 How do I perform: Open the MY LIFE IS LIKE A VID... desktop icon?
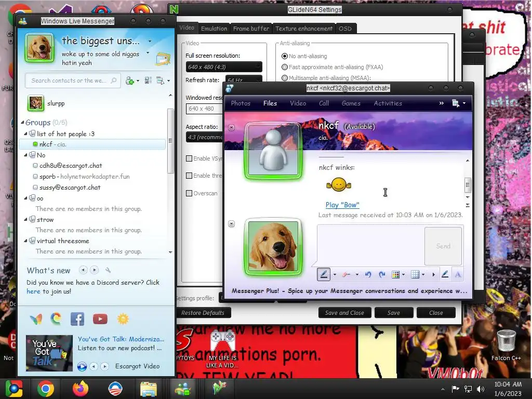click(222, 349)
